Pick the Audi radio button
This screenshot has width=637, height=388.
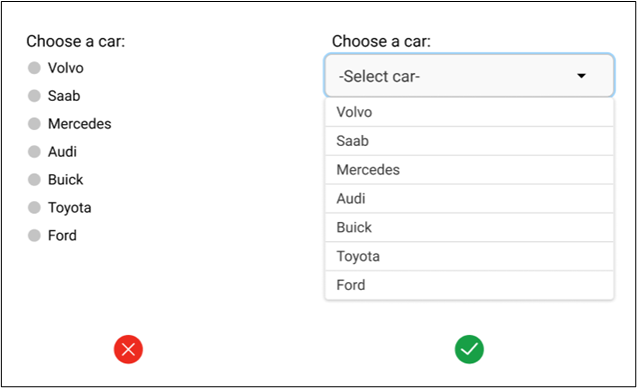pos(34,152)
